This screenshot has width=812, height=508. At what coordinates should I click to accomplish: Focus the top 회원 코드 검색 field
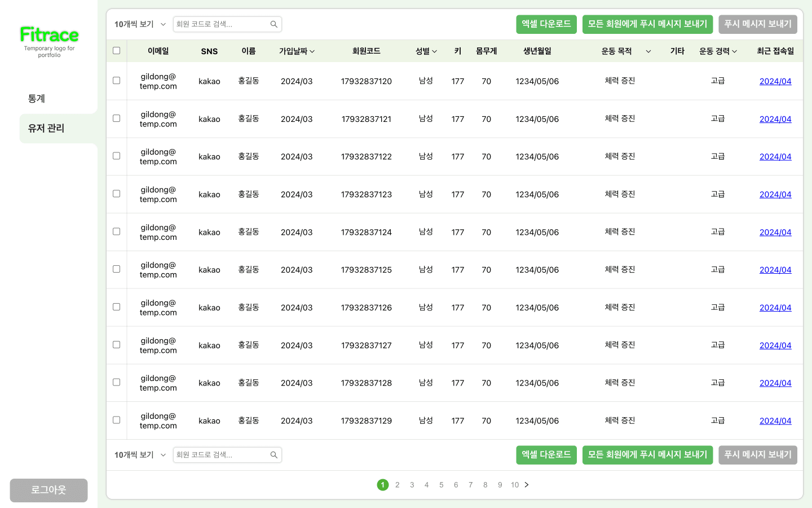click(221, 24)
